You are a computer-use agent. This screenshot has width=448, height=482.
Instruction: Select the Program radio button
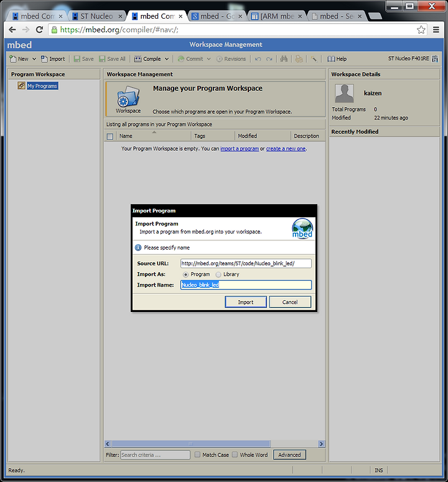(185, 275)
